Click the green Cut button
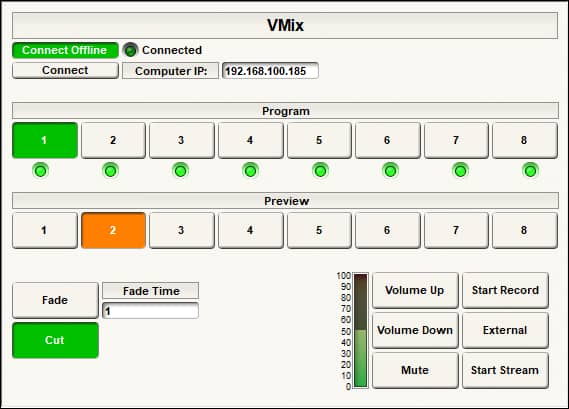The height and width of the screenshot is (409, 569). point(55,340)
